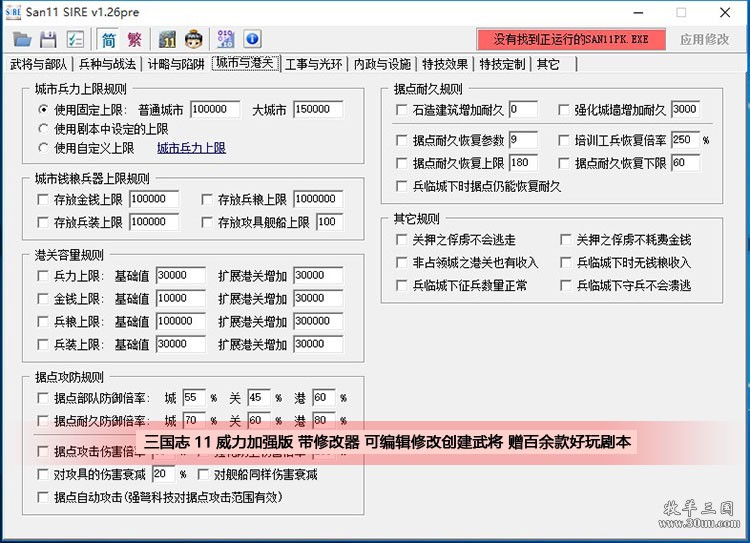Enable 存放兵粮上限 checkbox
Image resolution: width=750 pixels, height=543 pixels.
tap(207, 199)
